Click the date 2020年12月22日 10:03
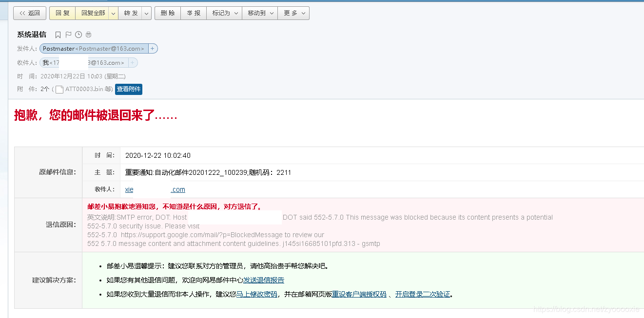The width and height of the screenshot is (644, 318). point(71,76)
